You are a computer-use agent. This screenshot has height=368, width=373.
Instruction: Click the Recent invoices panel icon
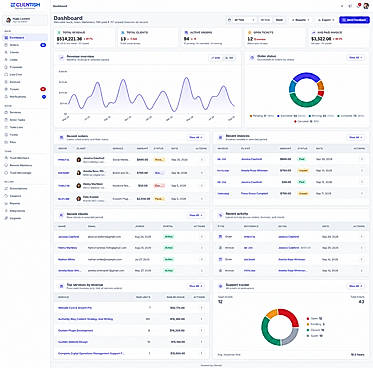220,137
